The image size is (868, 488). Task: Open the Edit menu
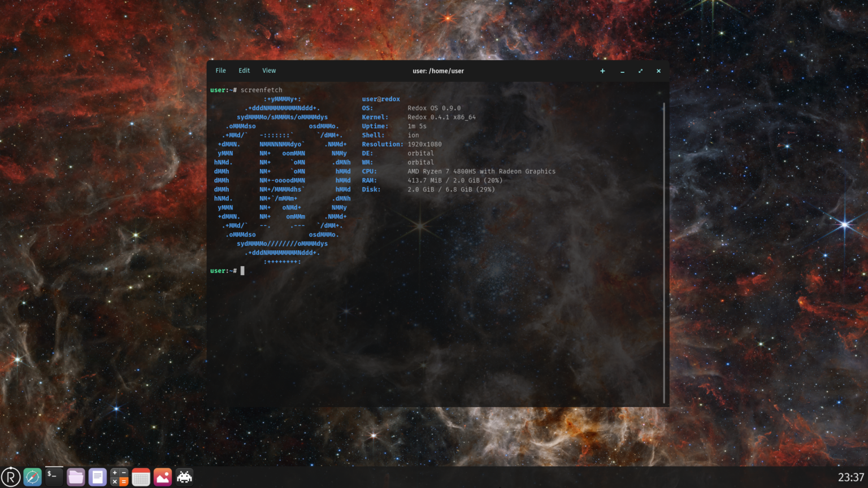244,70
